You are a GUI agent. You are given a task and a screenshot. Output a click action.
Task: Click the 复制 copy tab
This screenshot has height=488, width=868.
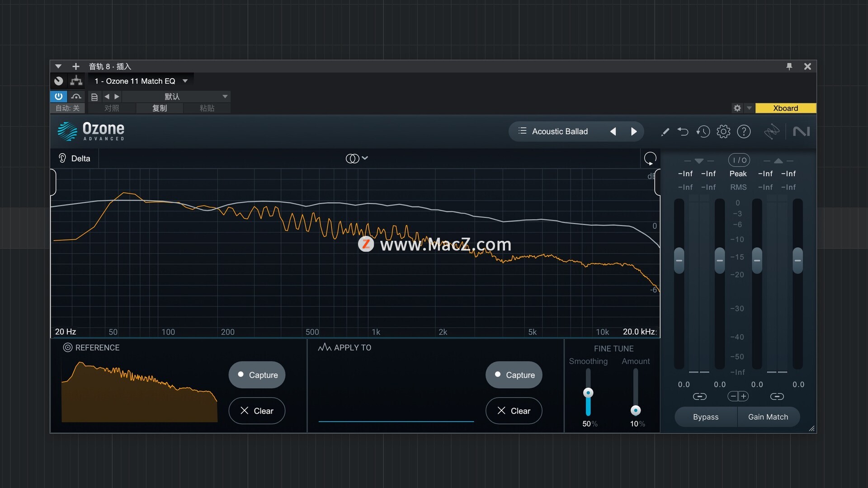[160, 108]
